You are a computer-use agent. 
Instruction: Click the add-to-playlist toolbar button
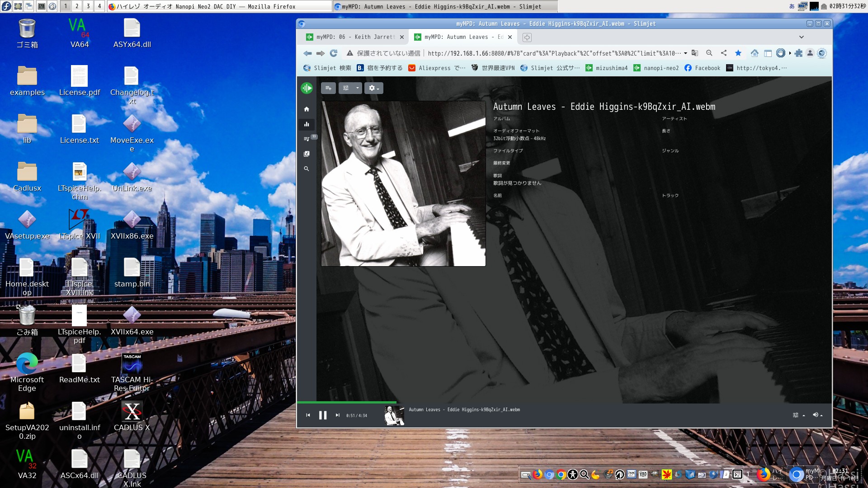pos(328,88)
